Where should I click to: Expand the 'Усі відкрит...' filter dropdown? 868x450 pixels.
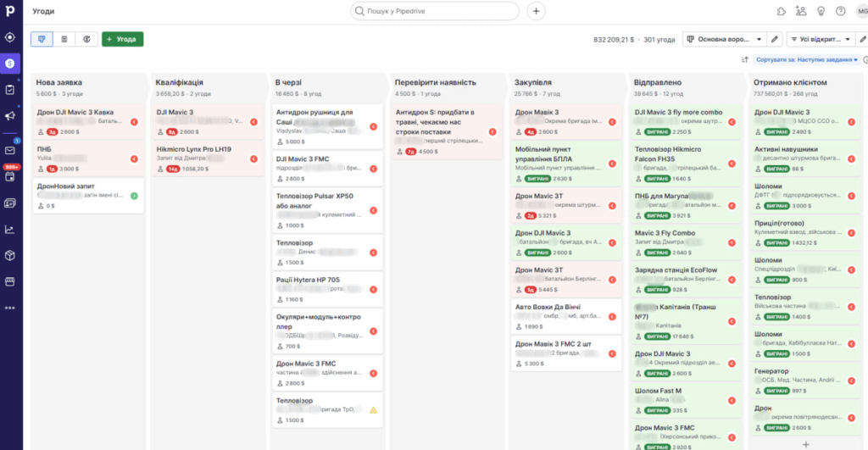(821, 39)
